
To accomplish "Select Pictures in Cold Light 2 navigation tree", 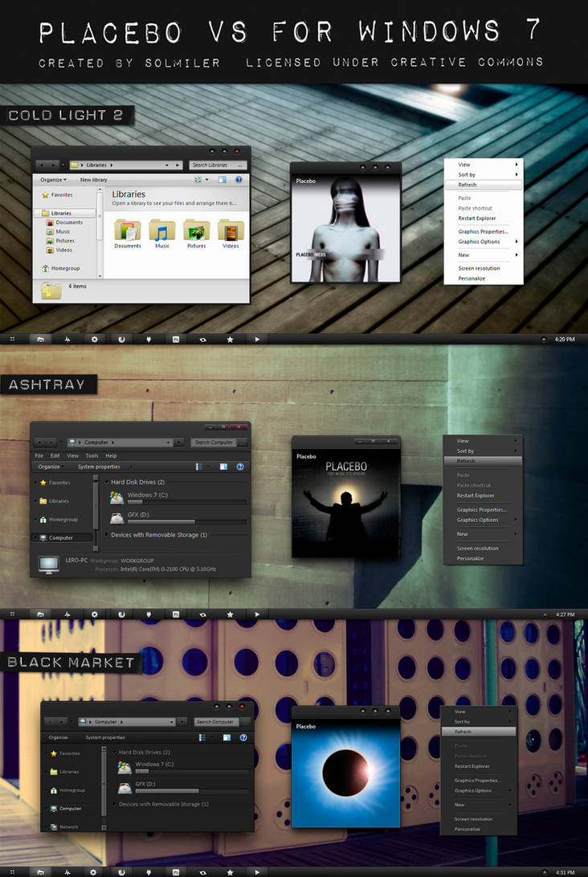I will coord(62,240).
